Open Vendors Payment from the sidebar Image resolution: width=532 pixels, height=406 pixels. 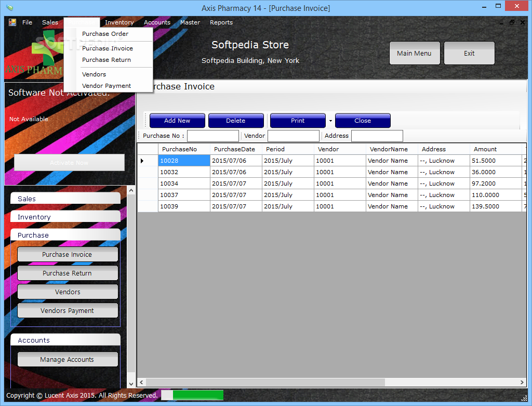point(68,311)
